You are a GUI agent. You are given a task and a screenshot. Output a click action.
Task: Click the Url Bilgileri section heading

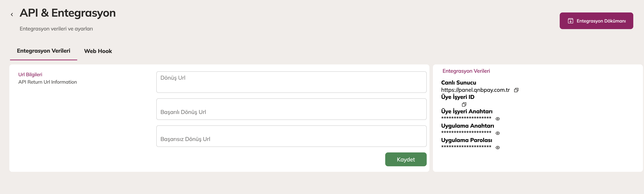[x=30, y=74]
